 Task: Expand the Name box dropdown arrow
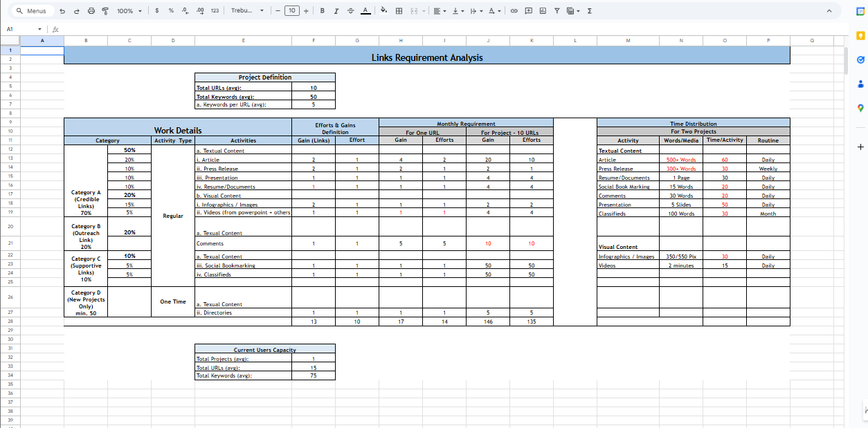coord(39,29)
